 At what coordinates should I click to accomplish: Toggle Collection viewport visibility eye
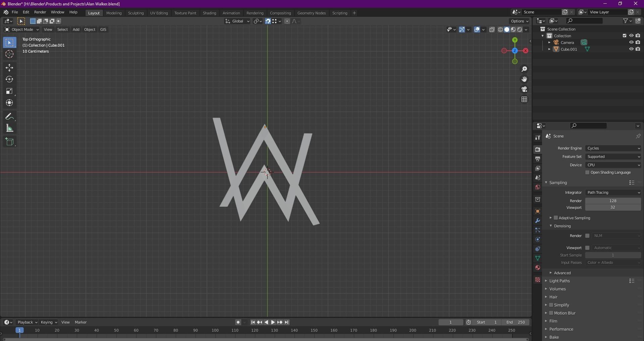[631, 36]
